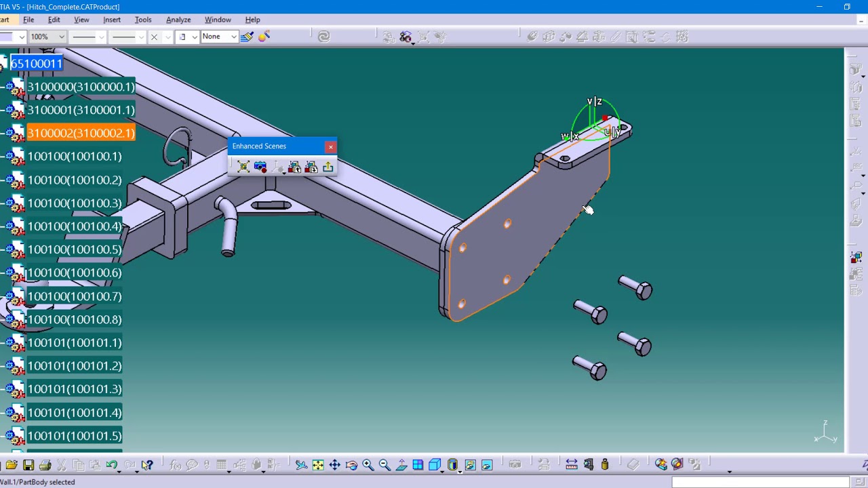This screenshot has width=868, height=488.
Task: Select 100101(100101.5) tree node
Action: point(75,436)
